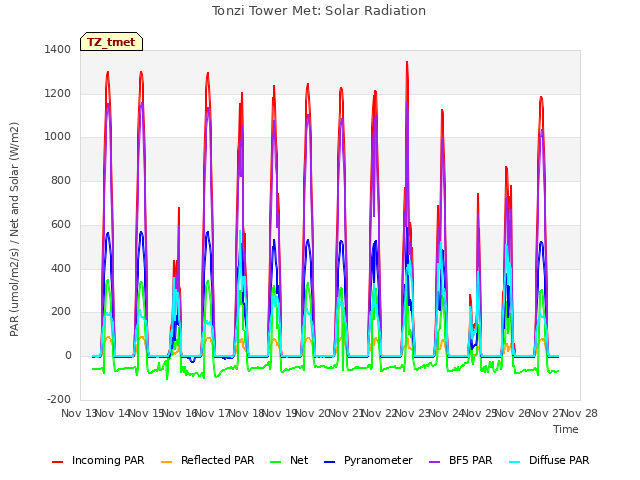
Task: Select the Diffuse PAR legend label
Action: click(559, 460)
